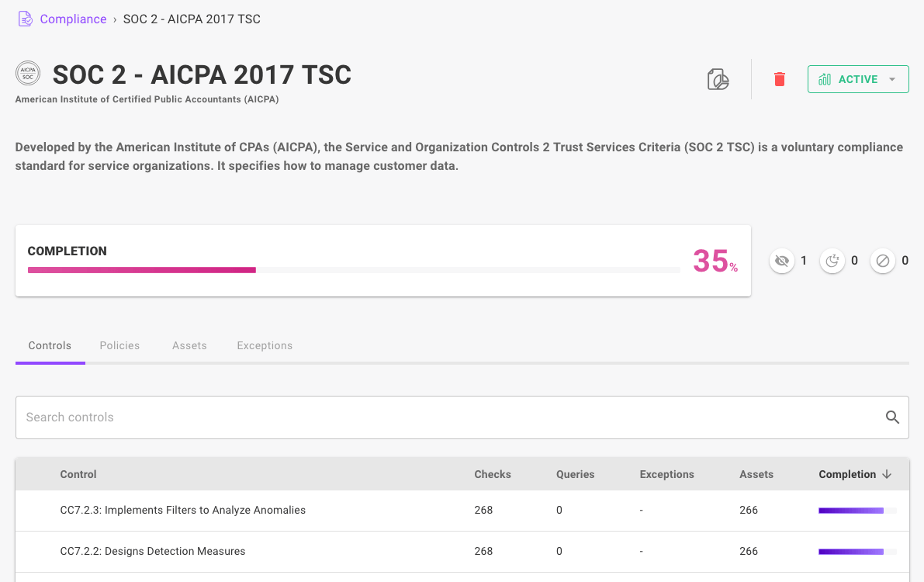Delete framework with red trash icon
The height and width of the screenshot is (582, 924).
point(779,79)
